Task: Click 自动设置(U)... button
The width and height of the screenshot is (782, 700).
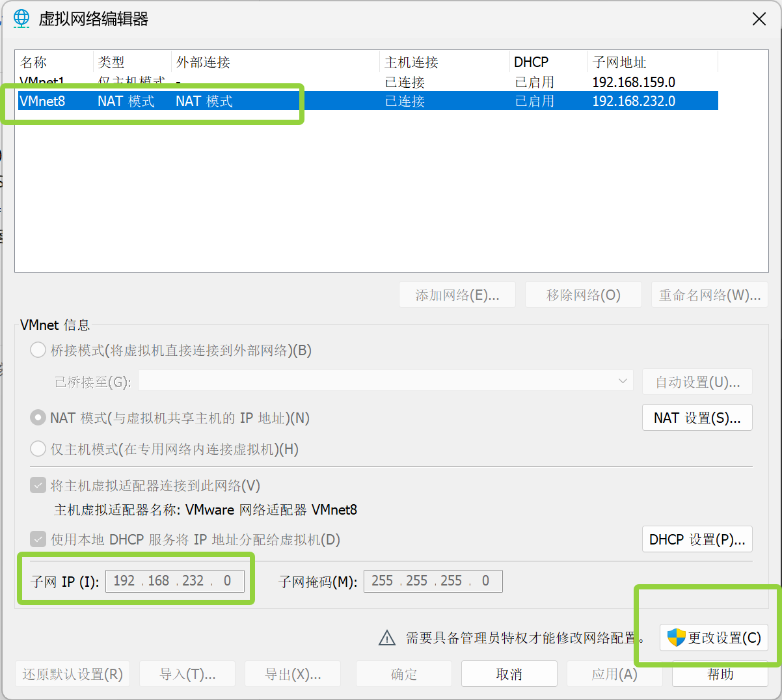Action: 697,382
